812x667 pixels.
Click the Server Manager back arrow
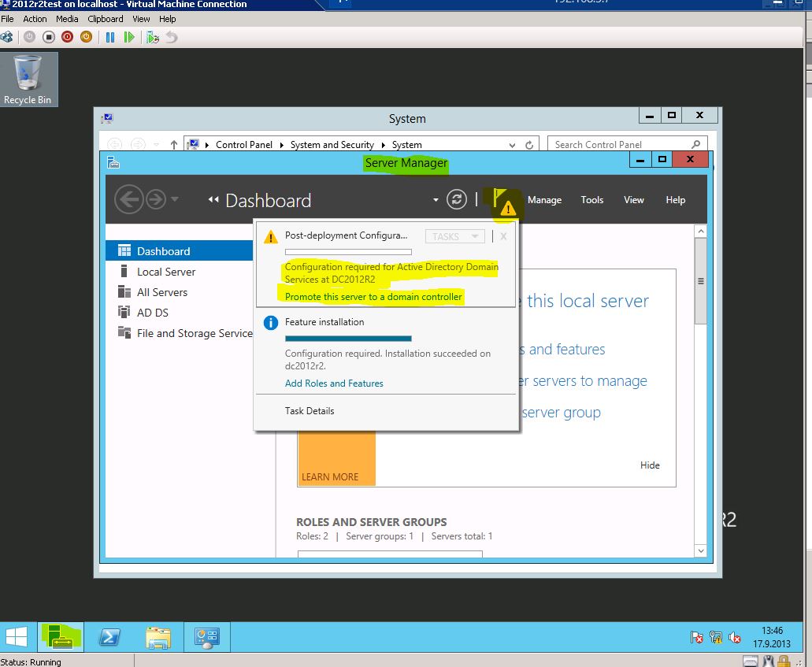(x=128, y=199)
